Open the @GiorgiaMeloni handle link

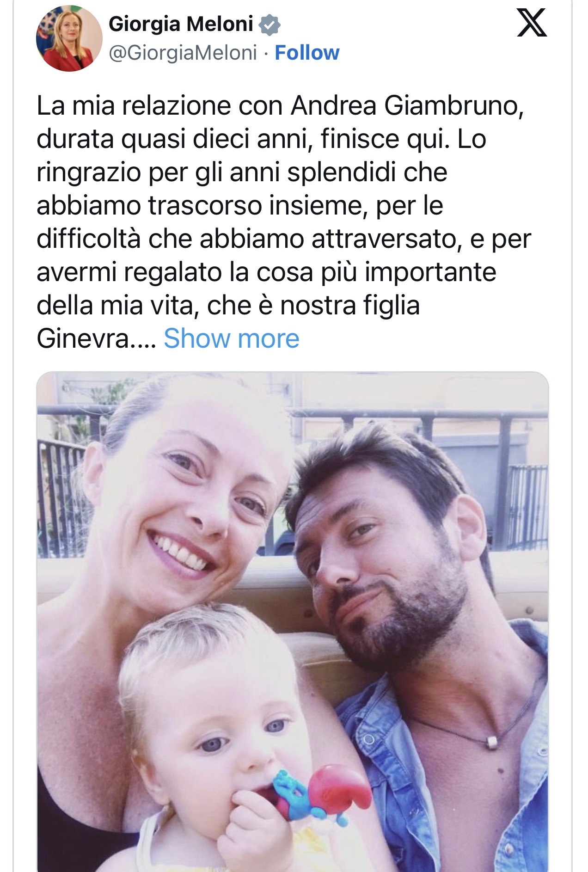183,53
